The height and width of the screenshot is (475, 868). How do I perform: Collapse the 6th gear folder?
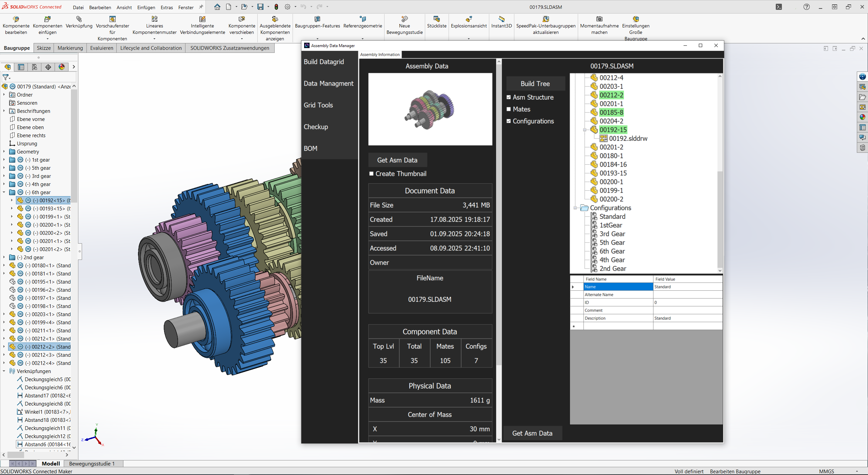pyautogui.click(x=4, y=192)
